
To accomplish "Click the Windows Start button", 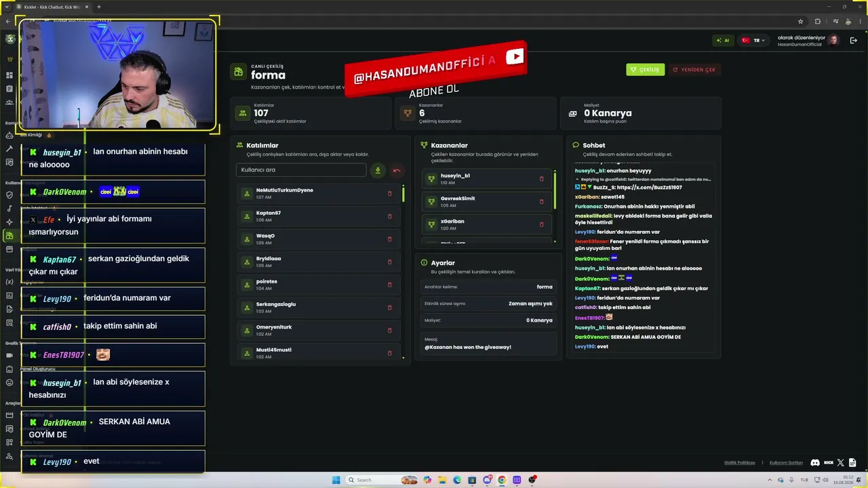I will pyautogui.click(x=336, y=480).
